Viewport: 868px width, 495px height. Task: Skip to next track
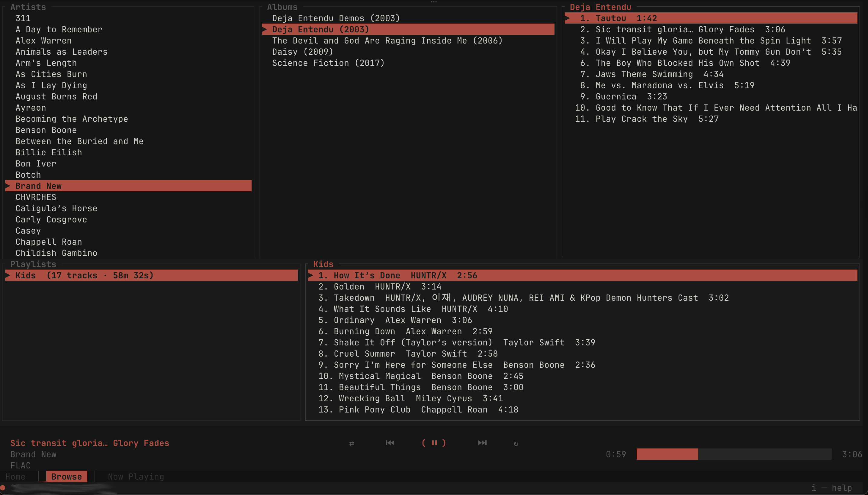point(482,443)
